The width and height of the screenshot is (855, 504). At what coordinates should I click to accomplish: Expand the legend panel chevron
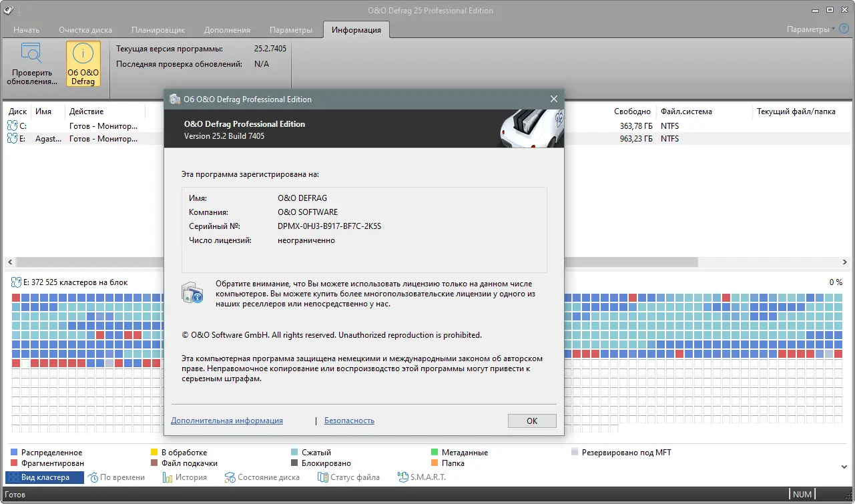[845, 467]
